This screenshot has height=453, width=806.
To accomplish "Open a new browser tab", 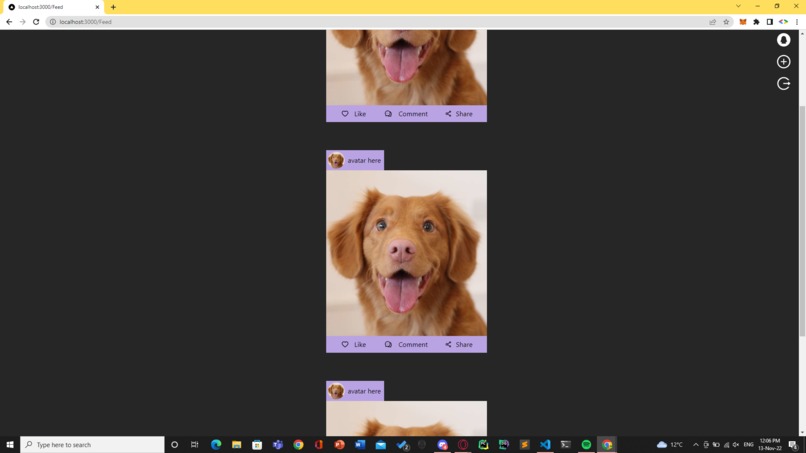I will coord(113,7).
